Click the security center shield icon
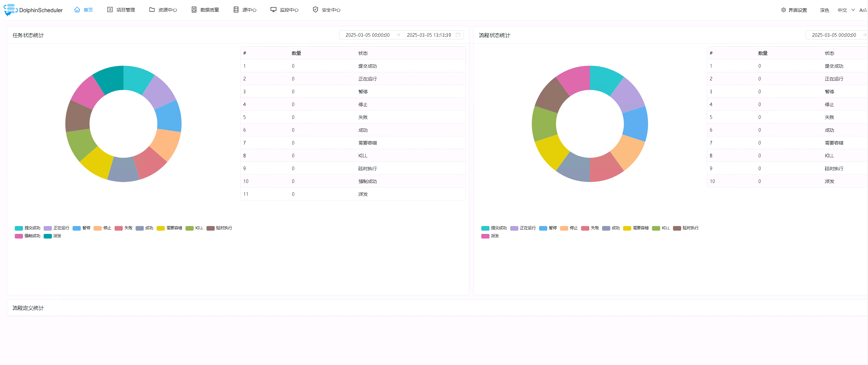 [x=315, y=10]
